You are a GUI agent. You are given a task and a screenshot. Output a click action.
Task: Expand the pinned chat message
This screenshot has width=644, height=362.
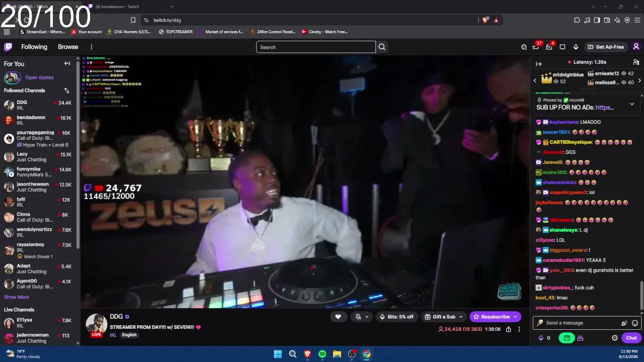tap(632, 104)
